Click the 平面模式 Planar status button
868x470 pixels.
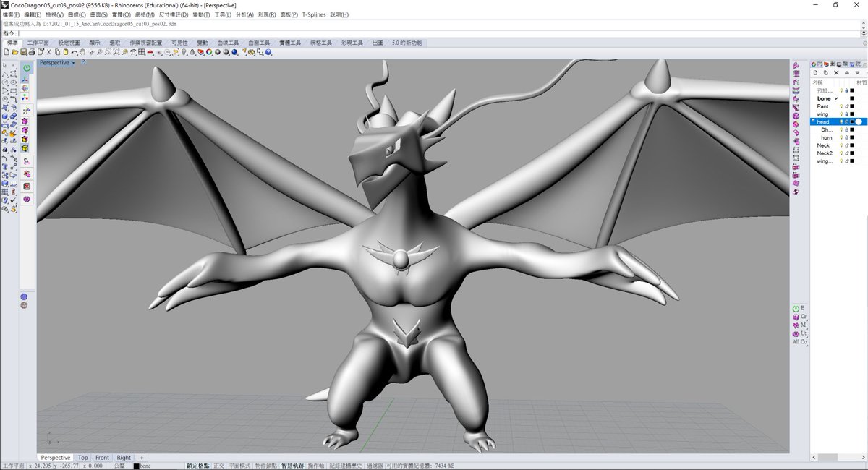click(x=239, y=466)
